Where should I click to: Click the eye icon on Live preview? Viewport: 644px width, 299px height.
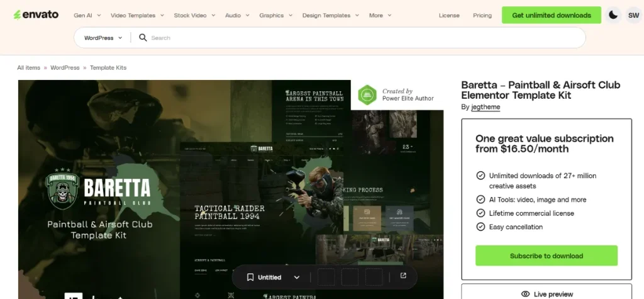click(x=525, y=294)
